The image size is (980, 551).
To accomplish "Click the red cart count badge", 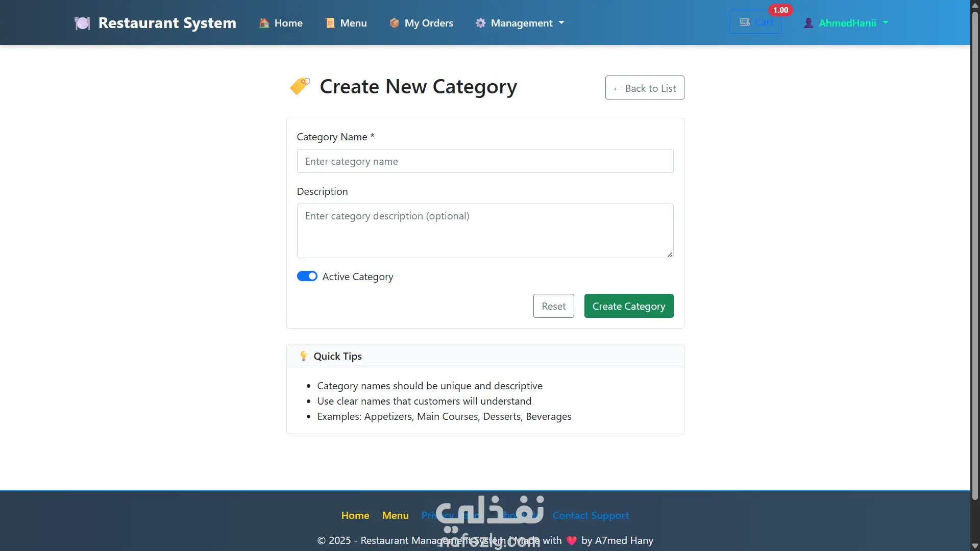I will pyautogui.click(x=780, y=10).
